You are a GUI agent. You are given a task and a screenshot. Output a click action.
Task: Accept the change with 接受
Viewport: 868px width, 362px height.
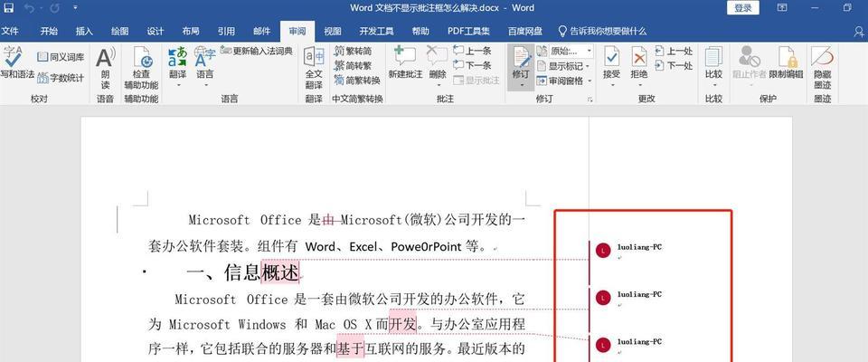(x=612, y=62)
